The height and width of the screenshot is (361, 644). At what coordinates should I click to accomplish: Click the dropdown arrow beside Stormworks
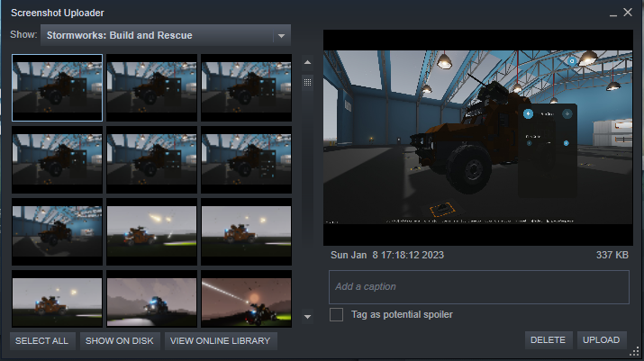click(281, 36)
